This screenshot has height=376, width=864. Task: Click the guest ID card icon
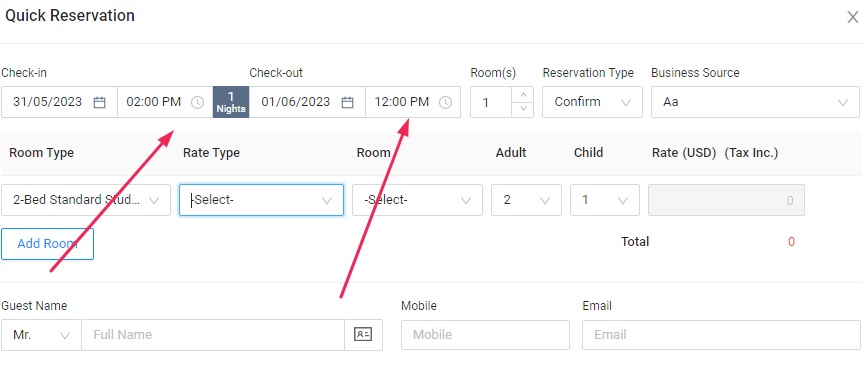(x=363, y=334)
